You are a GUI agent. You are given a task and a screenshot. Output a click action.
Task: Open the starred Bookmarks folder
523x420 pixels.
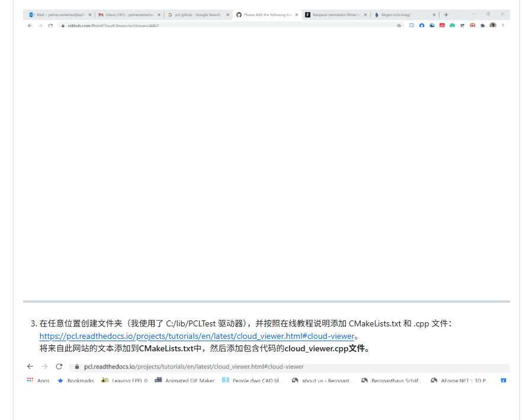[76, 380]
